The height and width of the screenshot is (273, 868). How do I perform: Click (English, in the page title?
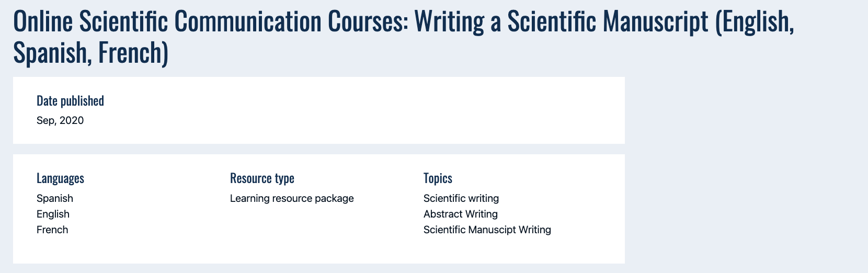(x=754, y=21)
